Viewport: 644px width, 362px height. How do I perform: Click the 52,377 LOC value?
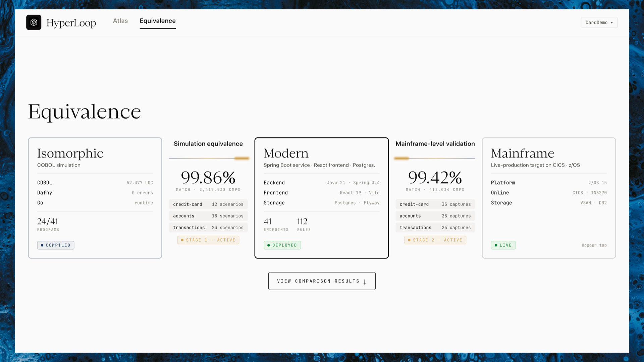[x=140, y=183]
